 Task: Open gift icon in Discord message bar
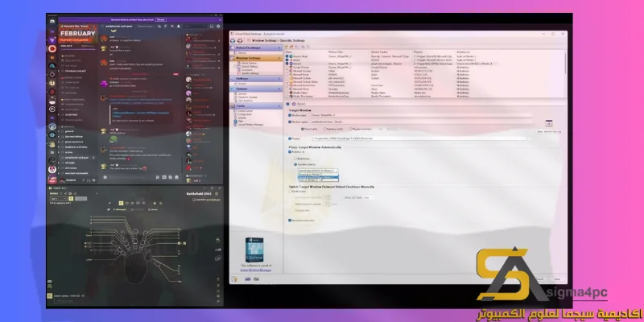pos(158,177)
